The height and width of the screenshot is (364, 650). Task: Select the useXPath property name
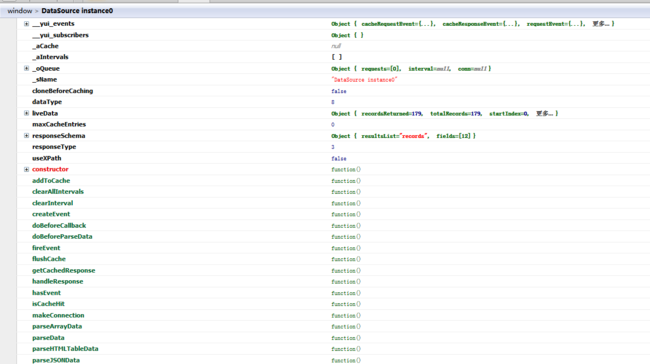click(46, 158)
